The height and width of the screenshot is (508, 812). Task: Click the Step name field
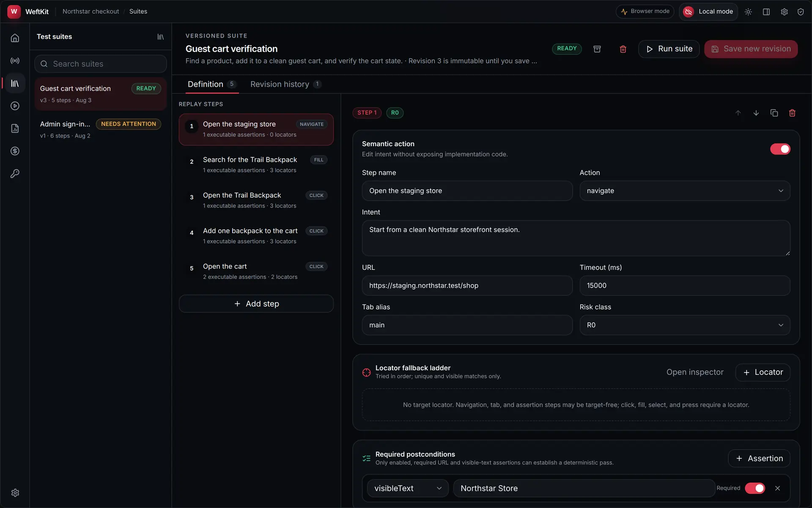coord(467,191)
